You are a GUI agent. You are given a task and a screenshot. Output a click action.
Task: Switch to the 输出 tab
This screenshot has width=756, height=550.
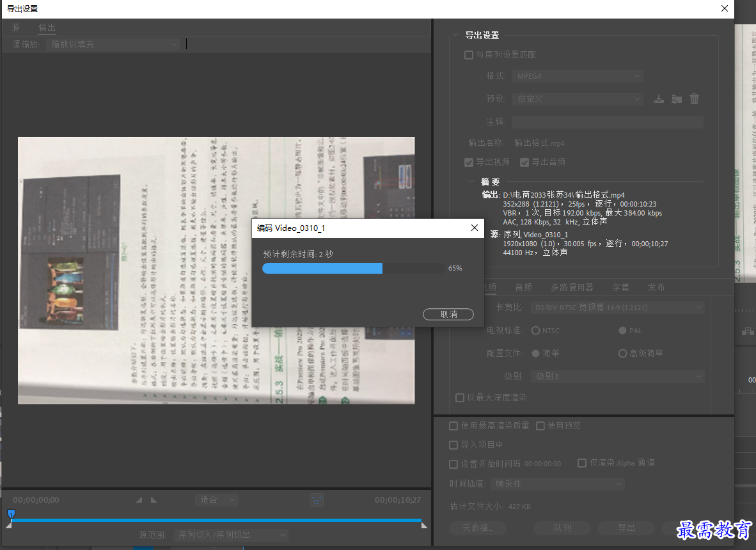click(47, 27)
